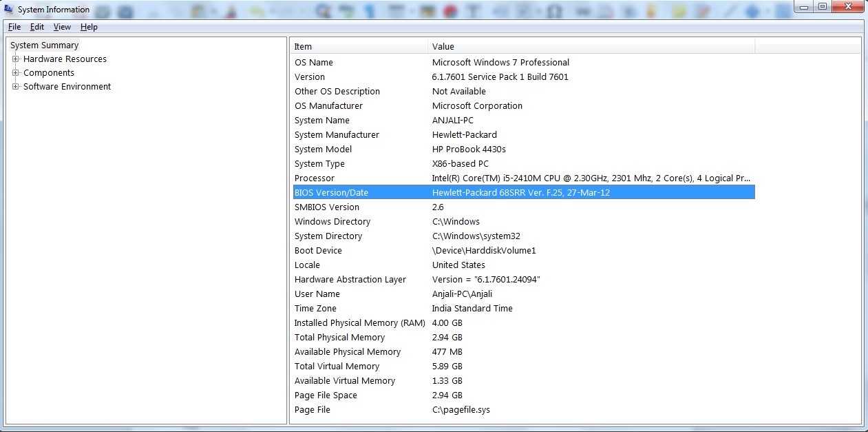Click the System Information title bar icon

pos(8,9)
